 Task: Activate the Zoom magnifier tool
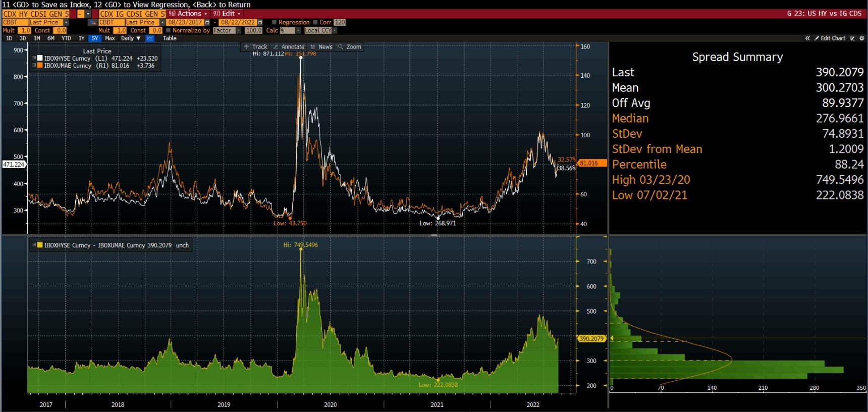click(350, 46)
